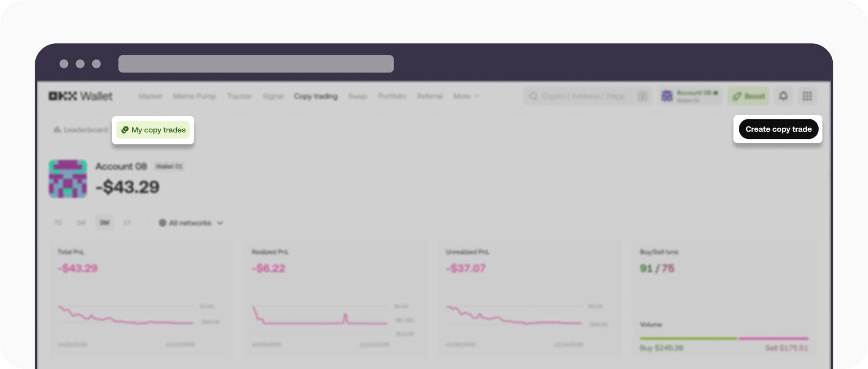868x369 pixels.
Task: Select the 1M time range
Action: pyautogui.click(x=81, y=223)
